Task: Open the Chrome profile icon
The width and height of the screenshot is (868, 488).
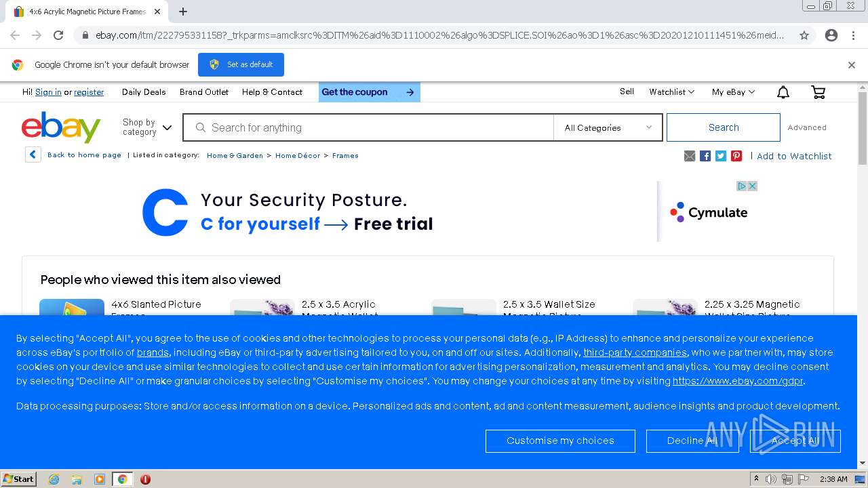Action: [x=831, y=35]
